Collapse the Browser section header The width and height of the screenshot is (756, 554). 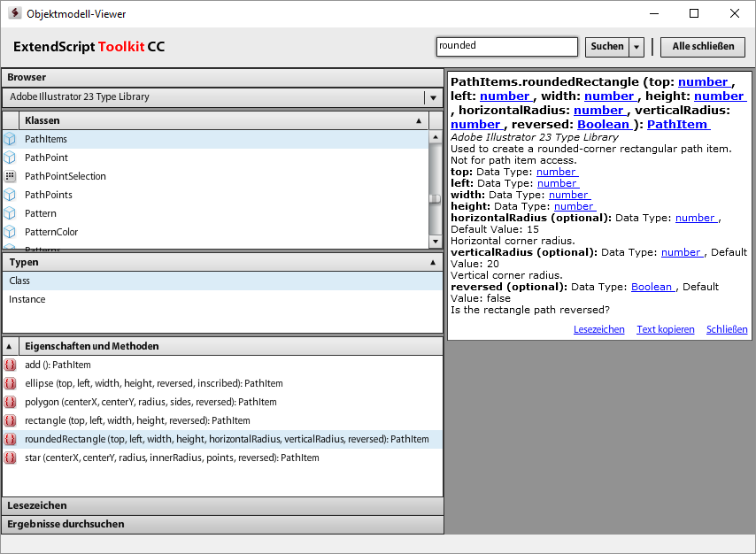(223, 78)
